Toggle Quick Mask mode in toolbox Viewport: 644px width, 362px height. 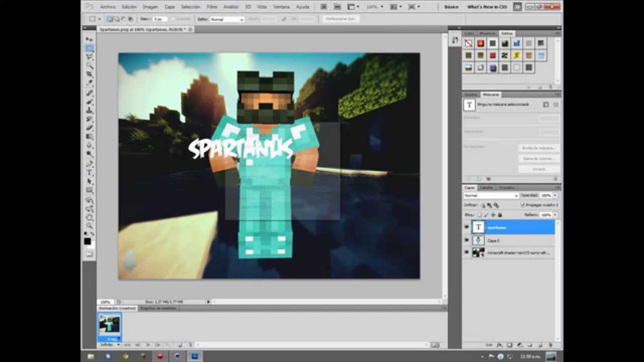[x=90, y=254]
